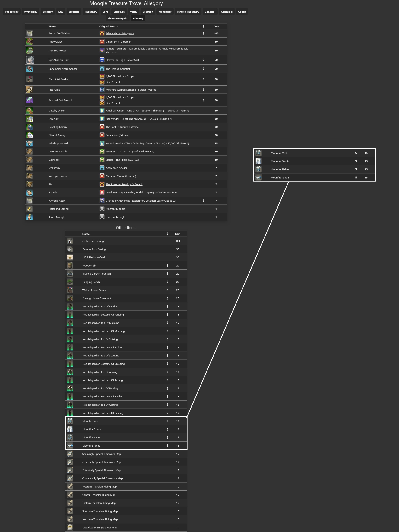Image resolution: width=399 pixels, height=532 pixels.
Task: Click the Taoist Moogle item icon
Action: pyautogui.click(x=29, y=217)
